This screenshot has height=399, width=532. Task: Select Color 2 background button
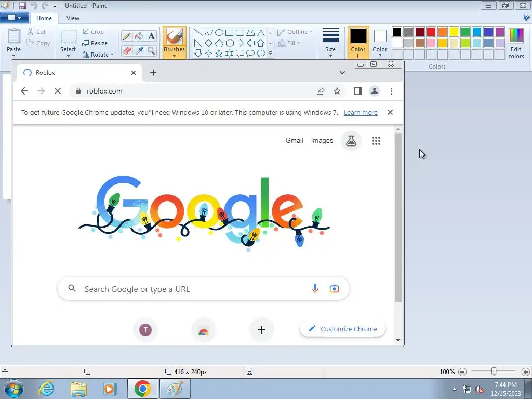380,43
